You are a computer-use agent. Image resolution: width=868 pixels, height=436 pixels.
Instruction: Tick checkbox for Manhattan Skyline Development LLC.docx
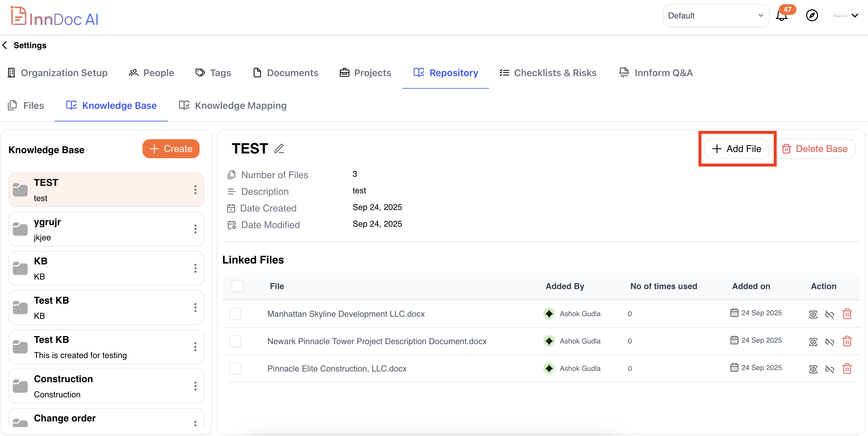235,314
